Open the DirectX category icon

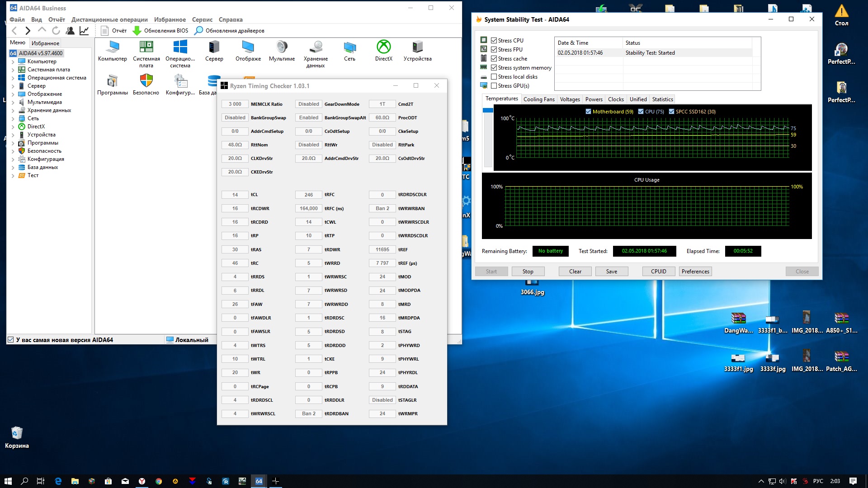tap(383, 47)
